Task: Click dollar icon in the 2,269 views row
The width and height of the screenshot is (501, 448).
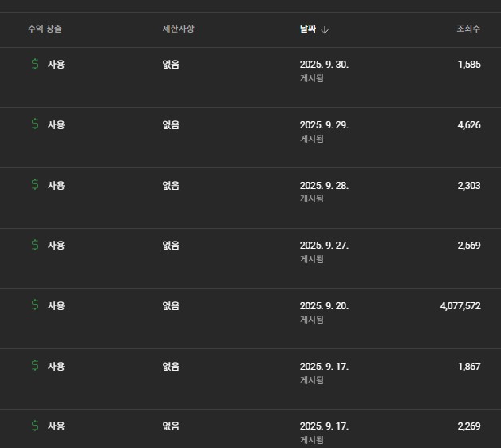Action: pyautogui.click(x=35, y=426)
